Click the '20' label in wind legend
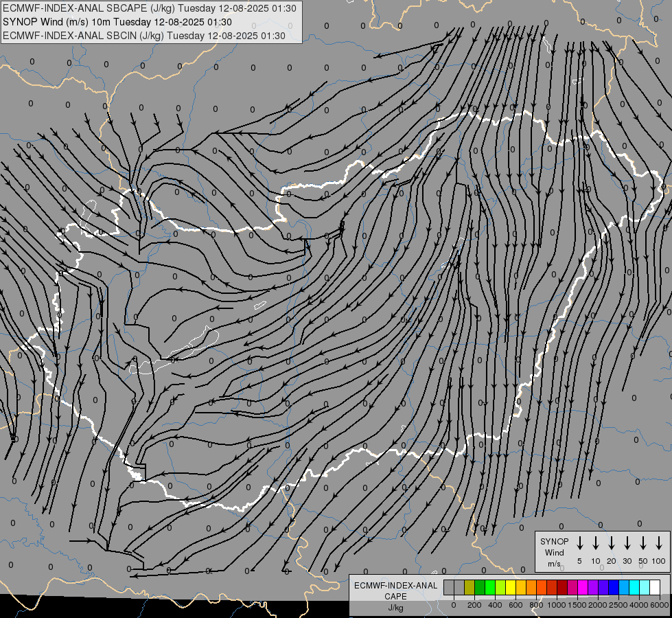 point(612,561)
